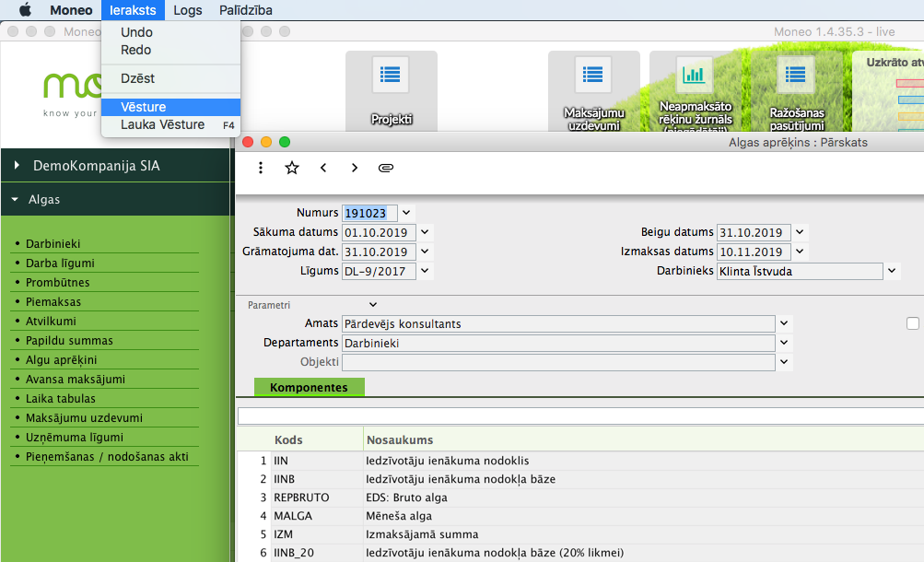Go to previous record arrow
Screen dimensions: 924x562
click(x=323, y=168)
